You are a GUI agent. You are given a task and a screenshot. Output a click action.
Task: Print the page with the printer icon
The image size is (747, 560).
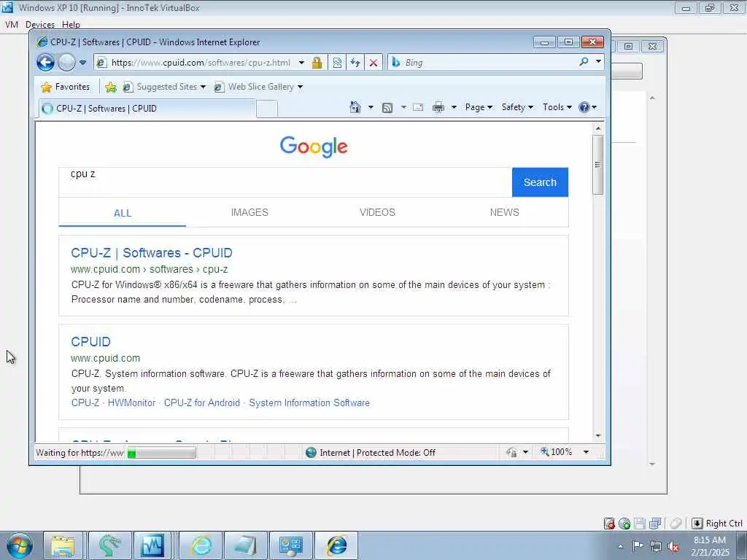pyautogui.click(x=438, y=107)
